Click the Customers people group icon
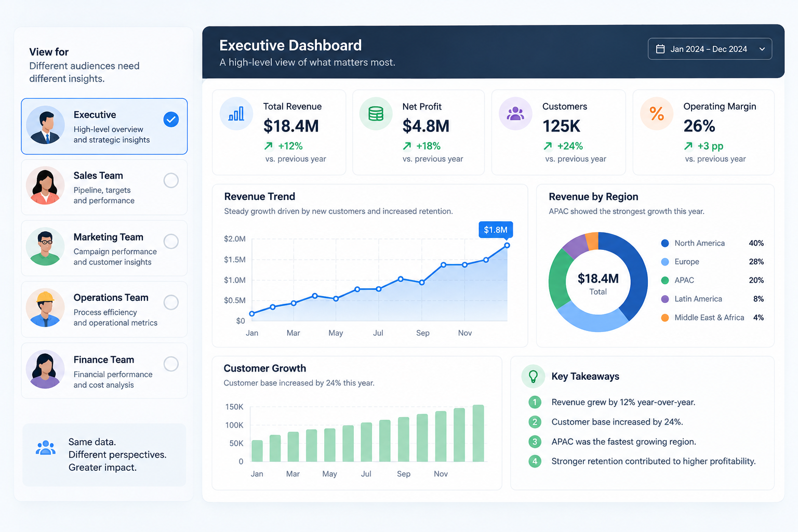Image resolution: width=798 pixels, height=532 pixels. click(x=515, y=114)
